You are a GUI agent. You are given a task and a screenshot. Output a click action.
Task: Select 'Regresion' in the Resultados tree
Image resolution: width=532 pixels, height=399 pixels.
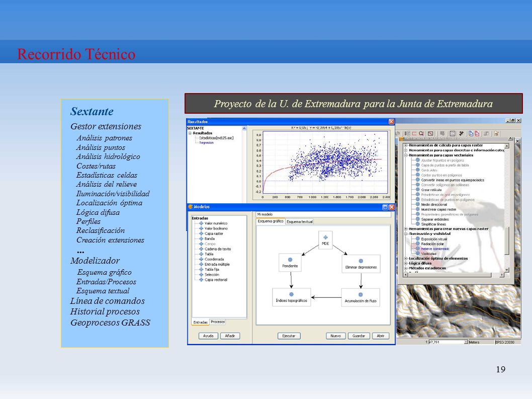206,142
